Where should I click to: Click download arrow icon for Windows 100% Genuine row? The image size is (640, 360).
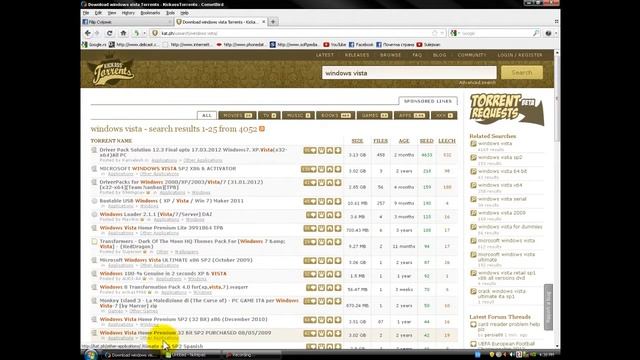pyautogui.click(x=338, y=274)
